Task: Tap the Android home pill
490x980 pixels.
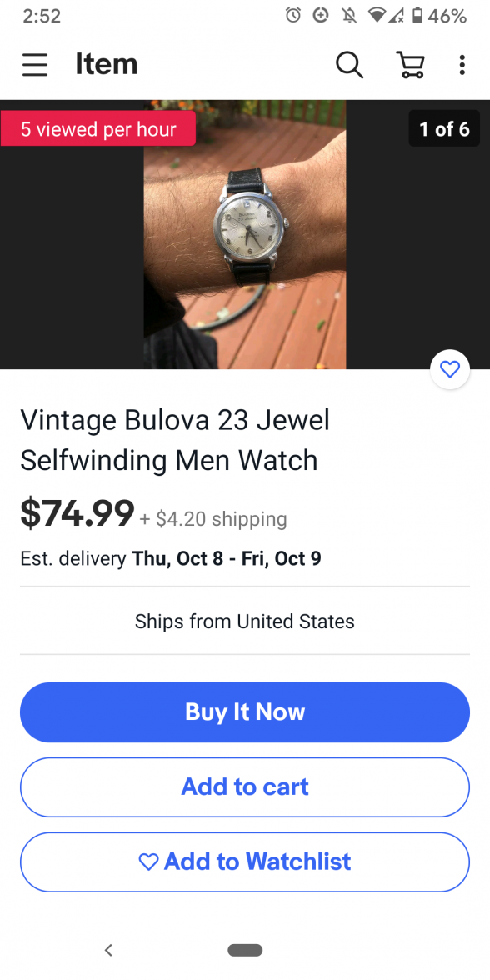Action: point(245,950)
